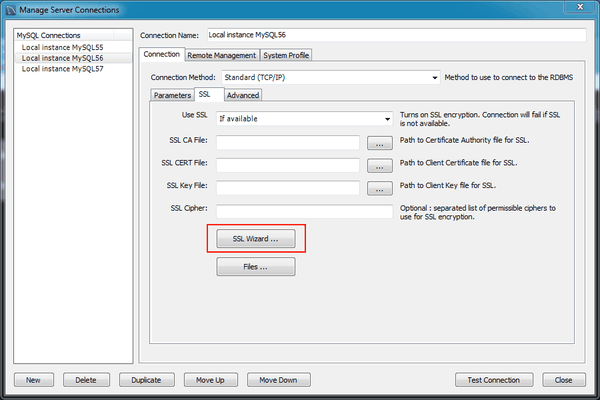Image resolution: width=600 pixels, height=400 pixels.
Task: Switch to the Advanced tab
Action: (x=242, y=95)
